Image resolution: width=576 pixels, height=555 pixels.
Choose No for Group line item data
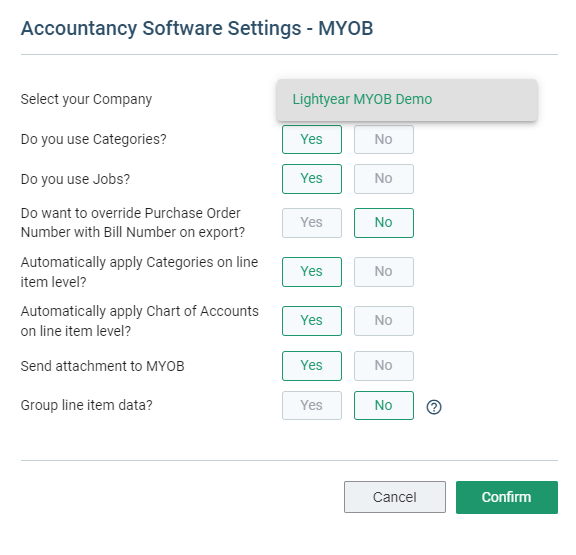click(x=384, y=406)
